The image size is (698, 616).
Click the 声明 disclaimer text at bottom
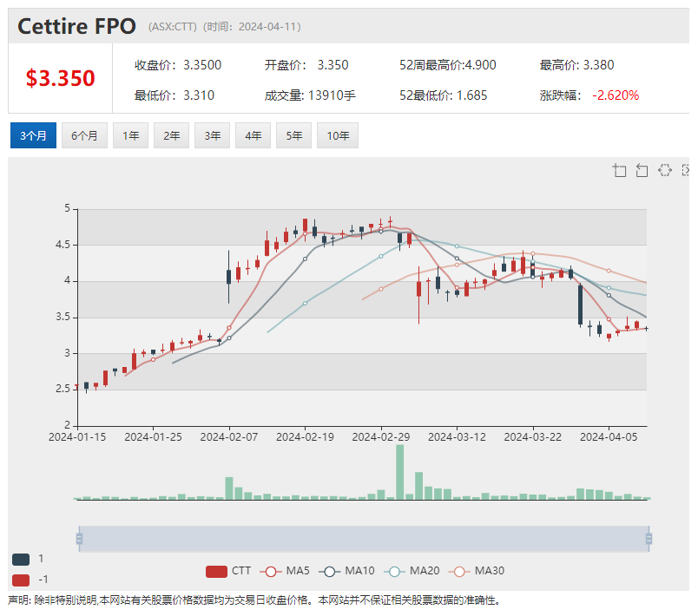[254, 600]
